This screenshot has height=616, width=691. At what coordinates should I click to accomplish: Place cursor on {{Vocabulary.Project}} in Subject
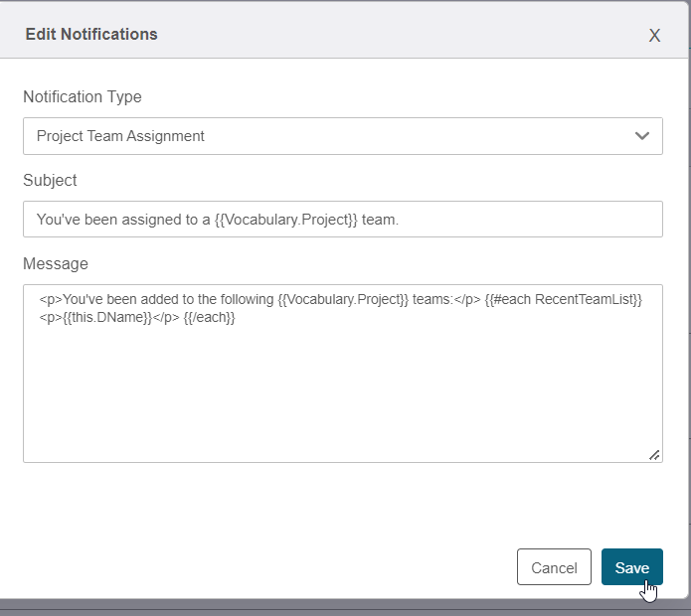[286, 220]
